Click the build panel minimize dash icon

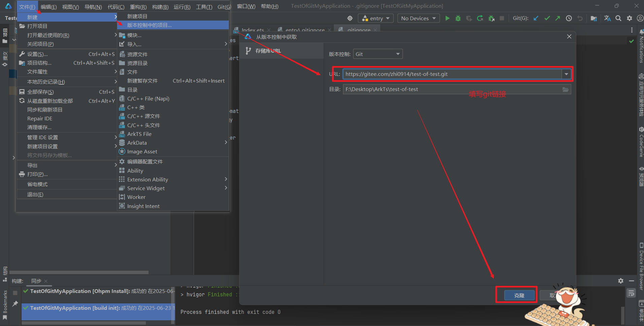(x=632, y=280)
